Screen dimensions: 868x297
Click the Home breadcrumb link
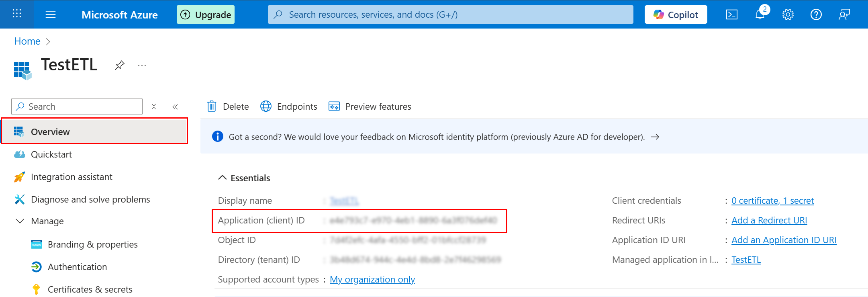[27, 41]
